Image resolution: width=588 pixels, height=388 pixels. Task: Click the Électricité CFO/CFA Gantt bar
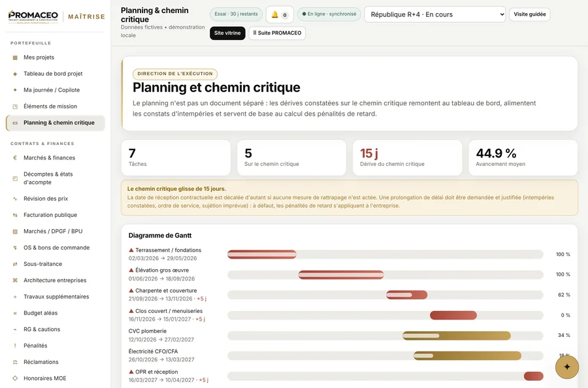[467, 356]
